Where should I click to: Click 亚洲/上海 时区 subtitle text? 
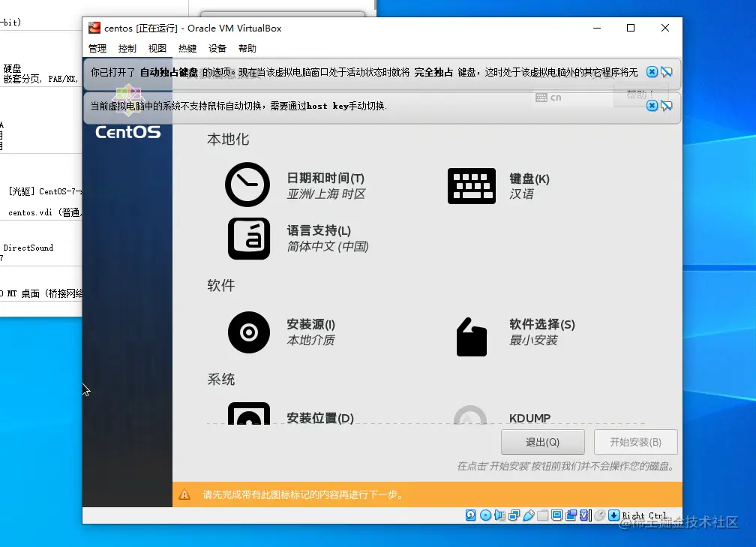click(x=326, y=194)
